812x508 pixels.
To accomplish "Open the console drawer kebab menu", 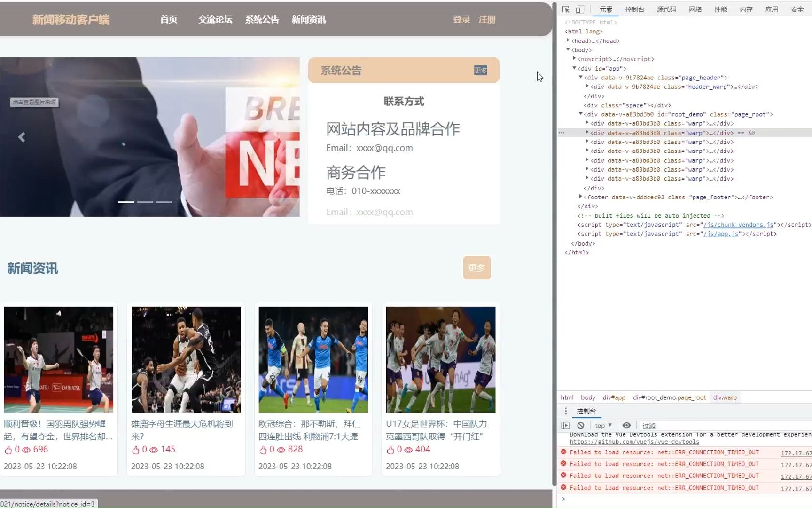I will click(566, 411).
